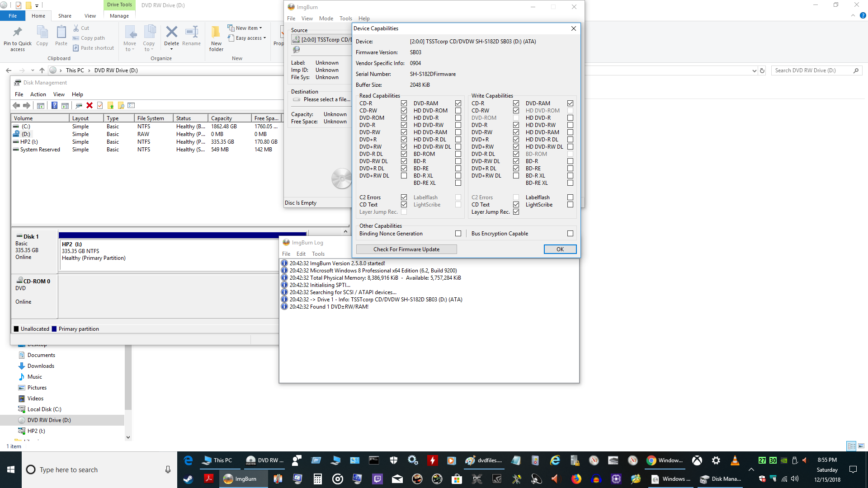Screen dimensions: 868x488
Task: Click the Capacity column header in Disk Management
Action: (230, 118)
